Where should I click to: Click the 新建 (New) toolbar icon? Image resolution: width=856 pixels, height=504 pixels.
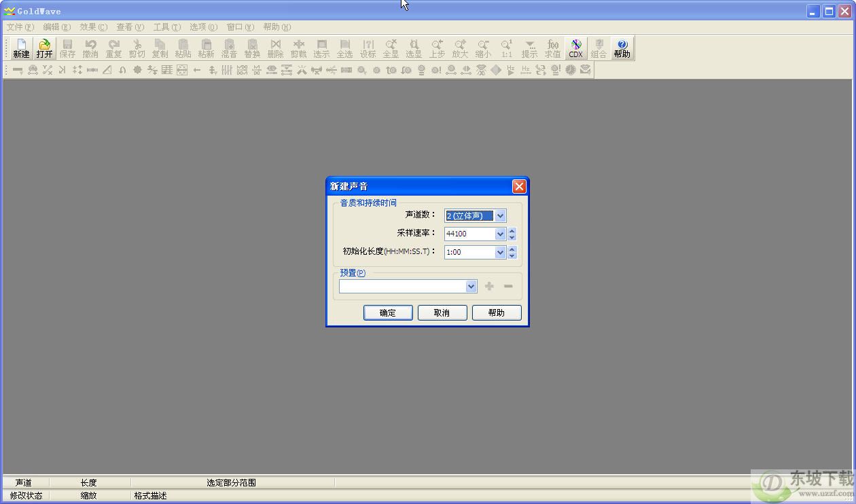pos(22,48)
